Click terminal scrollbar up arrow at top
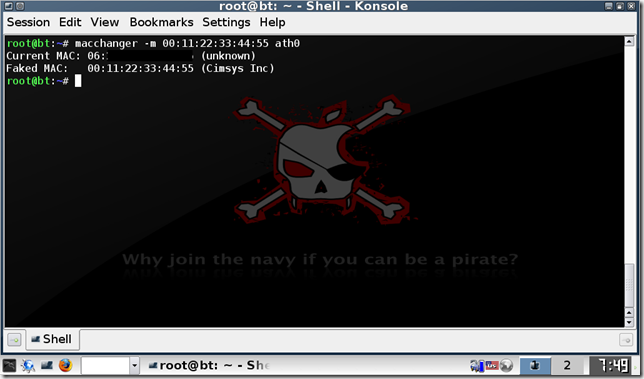The width and height of the screenshot is (644, 379). click(x=629, y=41)
